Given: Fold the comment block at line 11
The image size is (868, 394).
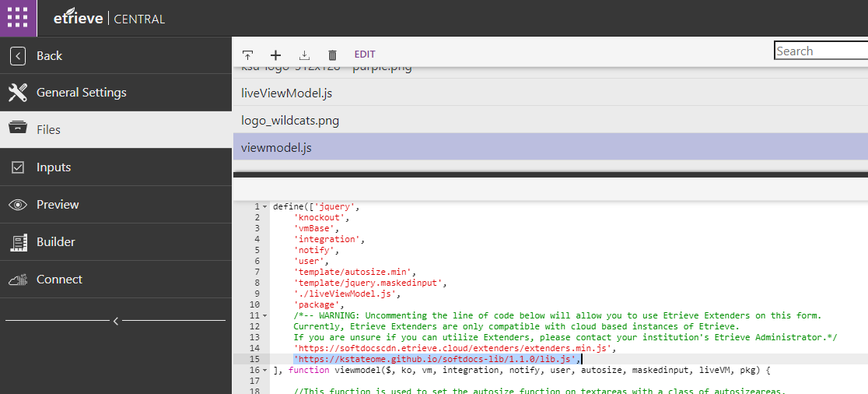Looking at the screenshot, I should (264, 315).
